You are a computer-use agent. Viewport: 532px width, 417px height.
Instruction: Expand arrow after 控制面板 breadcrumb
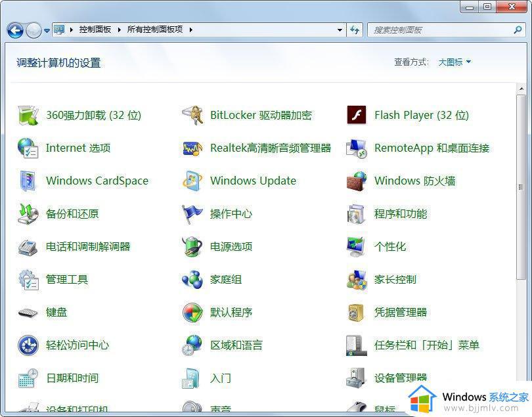point(120,30)
